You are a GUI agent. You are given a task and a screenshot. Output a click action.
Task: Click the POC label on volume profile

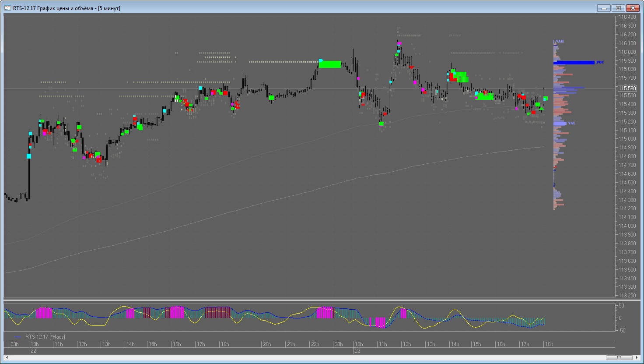[x=600, y=63]
